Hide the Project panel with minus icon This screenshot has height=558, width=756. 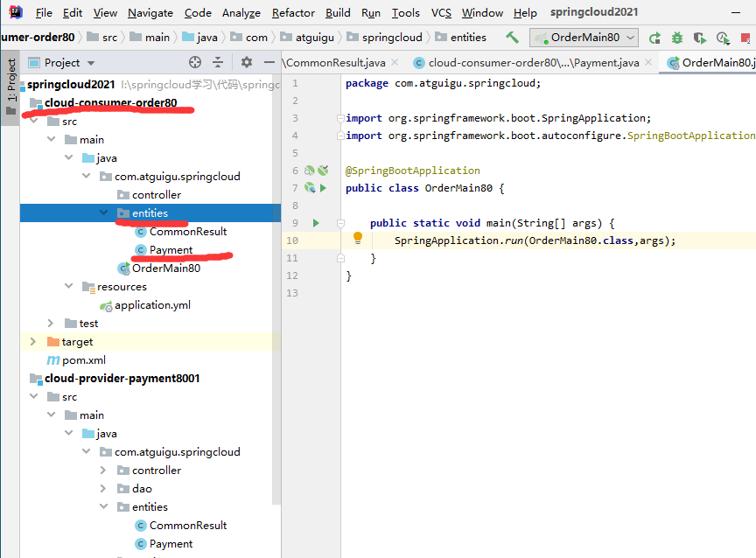click(x=269, y=62)
